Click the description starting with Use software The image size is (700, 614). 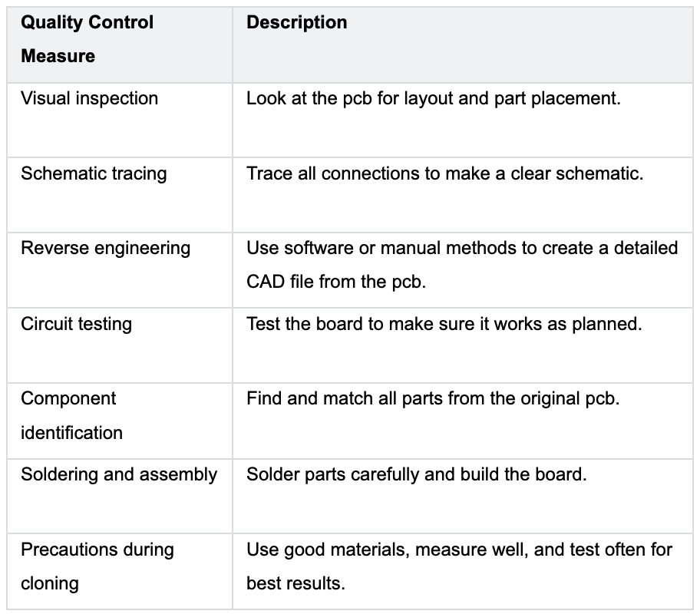[x=461, y=265]
